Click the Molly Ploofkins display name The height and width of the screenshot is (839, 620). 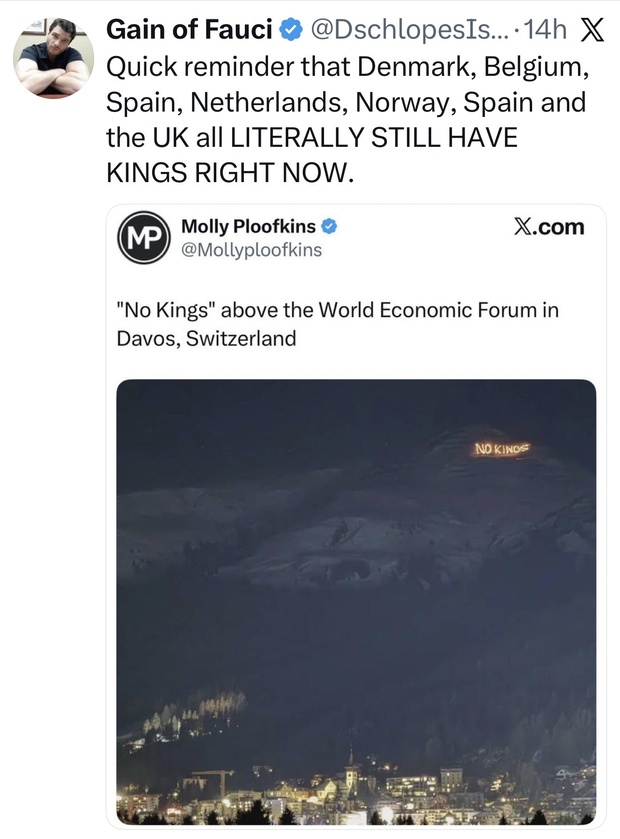tap(247, 227)
